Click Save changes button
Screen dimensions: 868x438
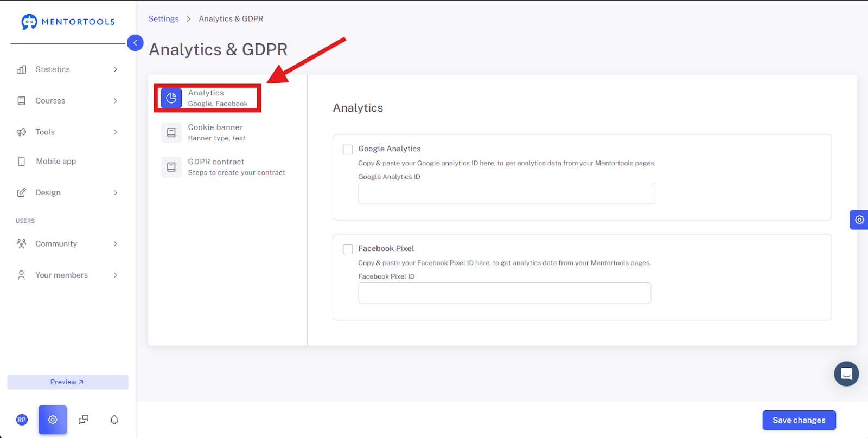pos(799,420)
